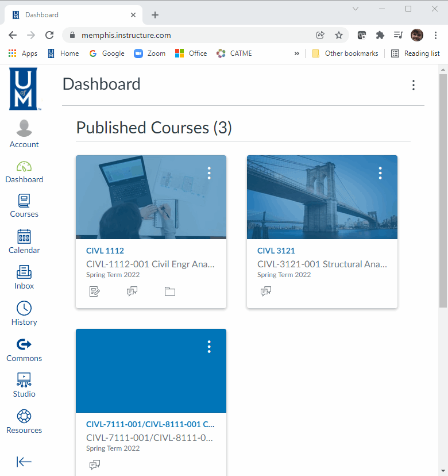Click the scrollbar down arrow
Image resolution: width=448 pixels, height=476 pixels.
pos(443,471)
